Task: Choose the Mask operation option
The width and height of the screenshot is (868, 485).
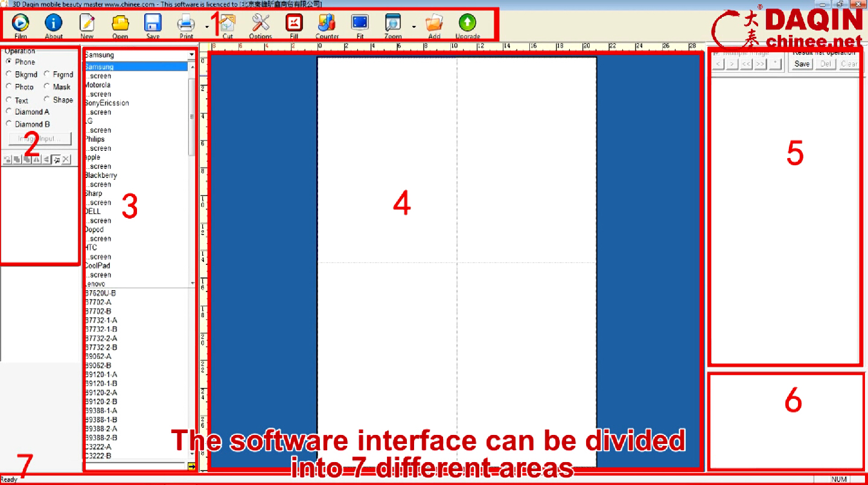Action: pyautogui.click(x=47, y=87)
